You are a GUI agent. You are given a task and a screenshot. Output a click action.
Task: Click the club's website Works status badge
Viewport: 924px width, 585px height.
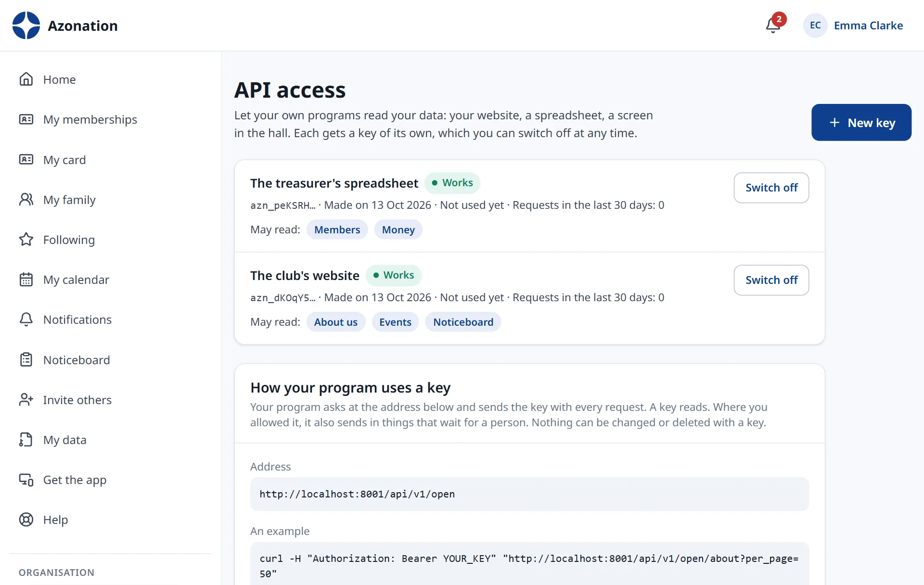point(393,275)
